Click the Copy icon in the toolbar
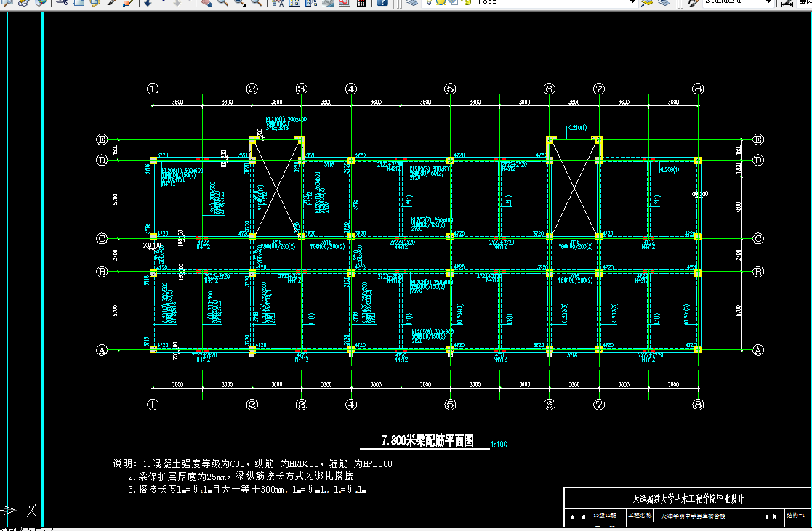This screenshot has width=812, height=531. point(79,3)
